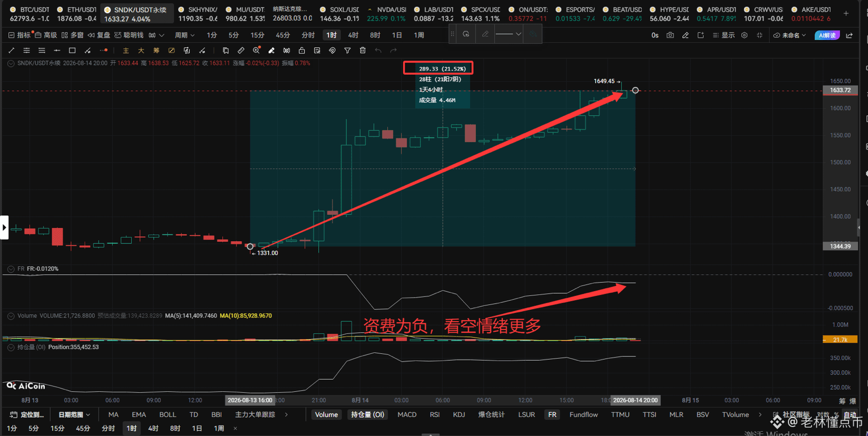Click the 自动 auto scale button
The height and width of the screenshot is (436, 868).
coord(850,415)
